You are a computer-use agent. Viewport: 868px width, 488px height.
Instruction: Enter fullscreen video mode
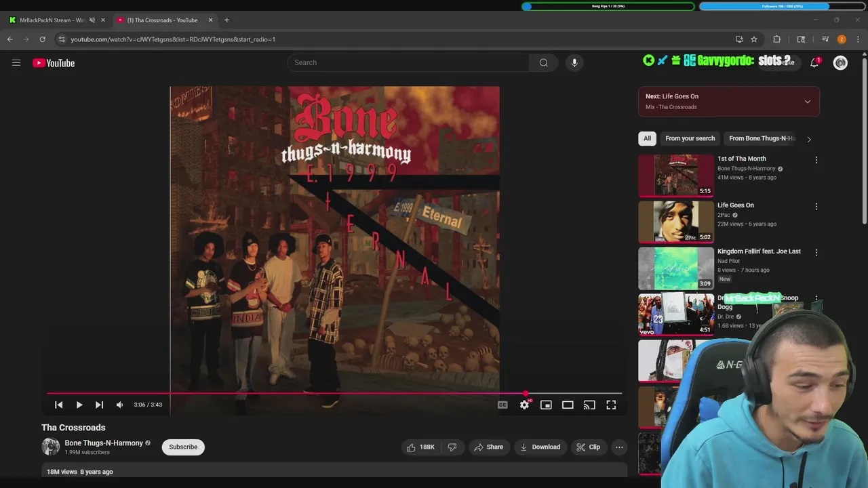(x=611, y=405)
